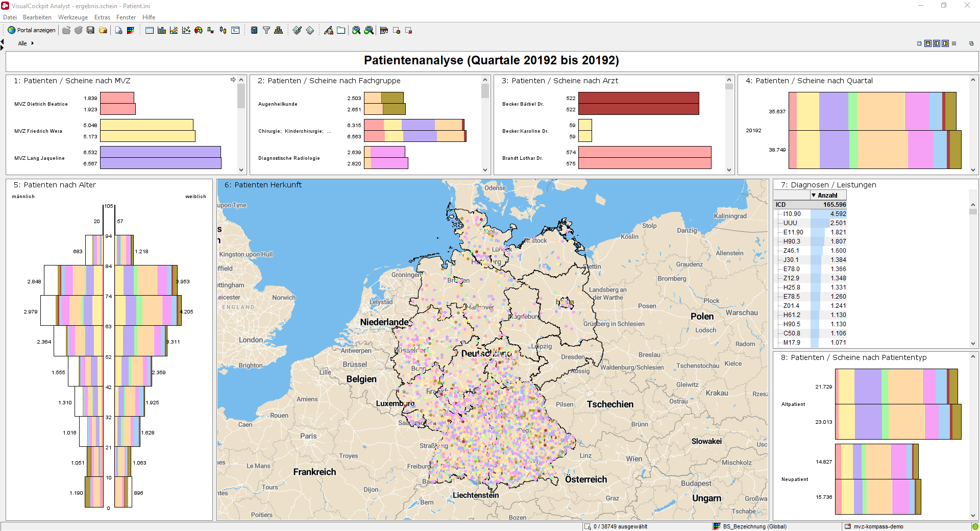
Task: Click the Portal anzeigen button
Action: point(32,30)
